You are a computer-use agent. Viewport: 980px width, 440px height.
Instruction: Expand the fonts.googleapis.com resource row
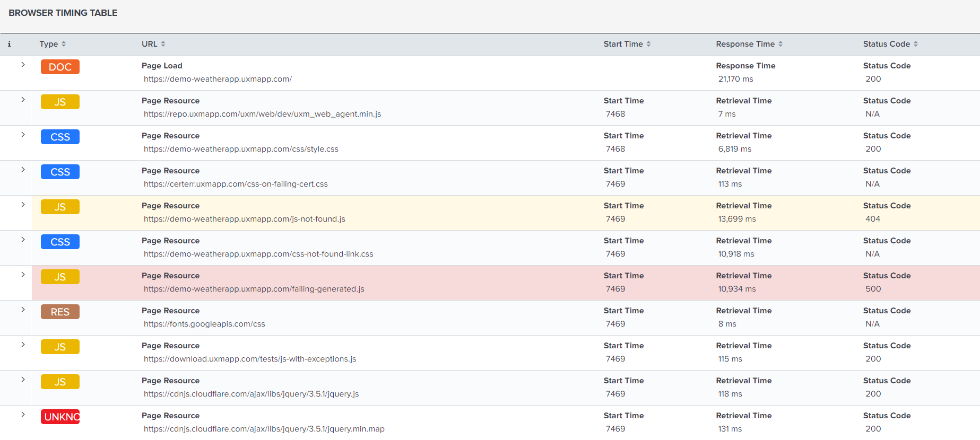23,310
